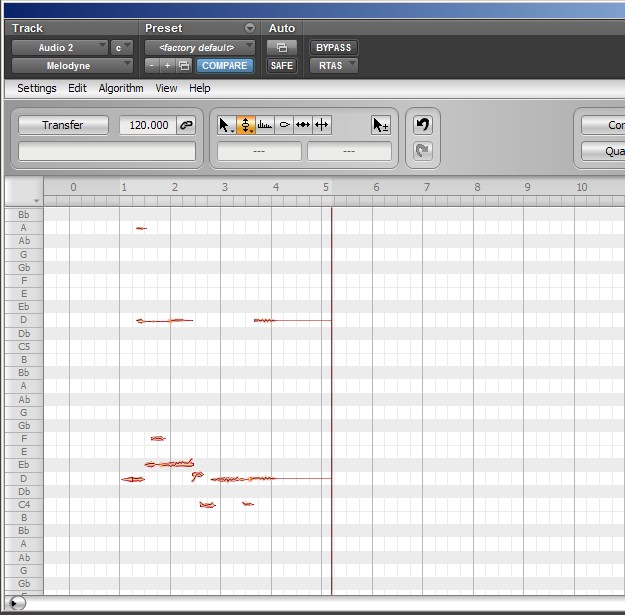Click the Transfer button
Screen dimensions: 625x615
tap(63, 125)
